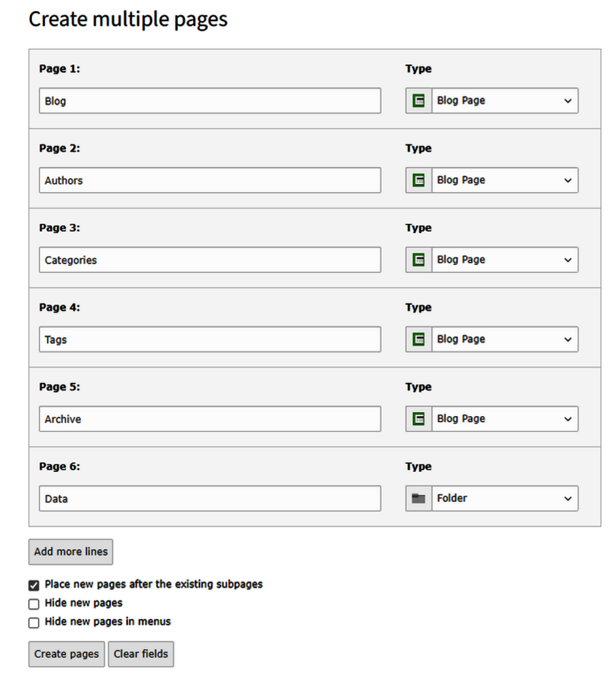Select the Categories title input field
The image size is (616, 681).
(x=210, y=259)
